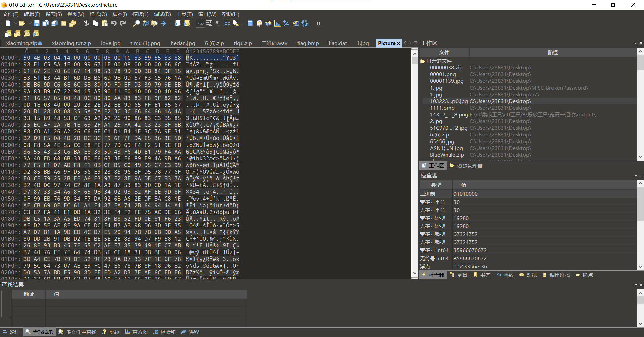
Task: Show next file tabs with right arrow
Action: click(x=410, y=43)
